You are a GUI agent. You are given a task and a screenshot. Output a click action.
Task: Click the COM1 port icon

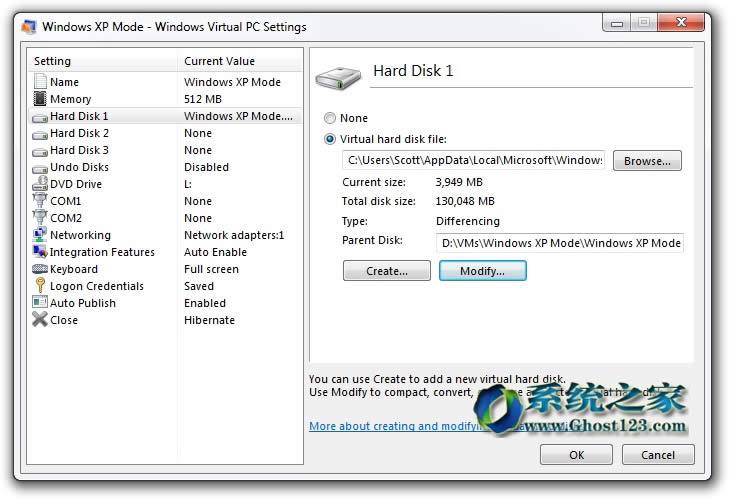click(x=40, y=201)
